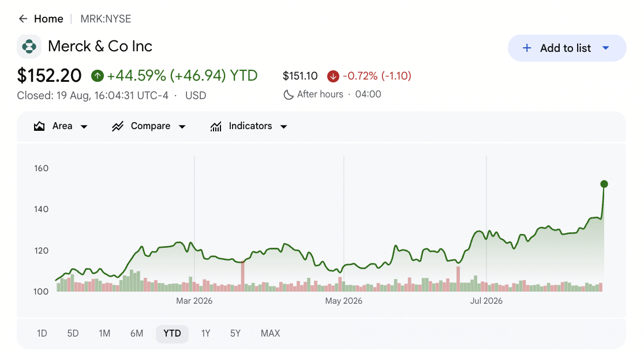
Task: Click the red down-arrow after-hours icon
Action: (333, 76)
